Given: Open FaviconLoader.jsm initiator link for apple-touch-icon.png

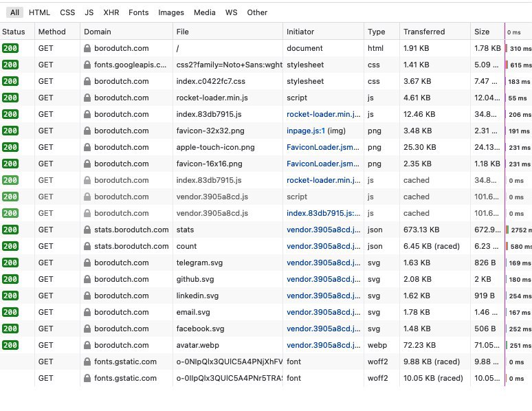Looking at the screenshot, I should click(322, 147).
